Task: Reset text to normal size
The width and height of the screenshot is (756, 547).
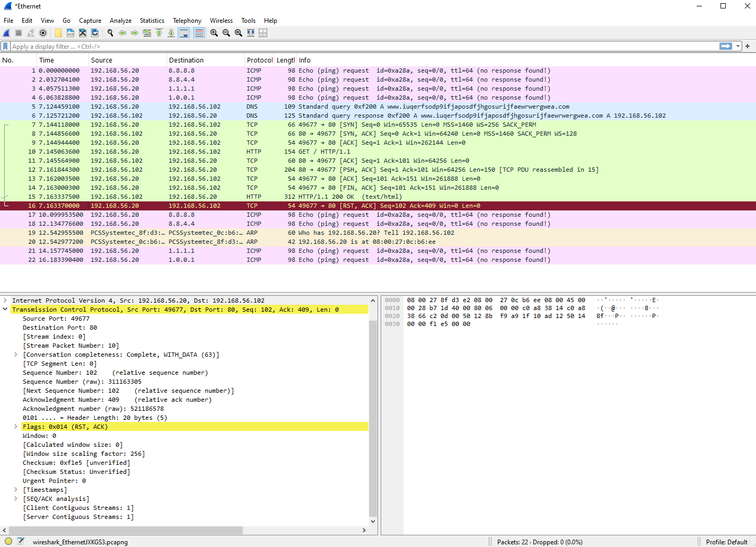Action: pyautogui.click(x=239, y=33)
